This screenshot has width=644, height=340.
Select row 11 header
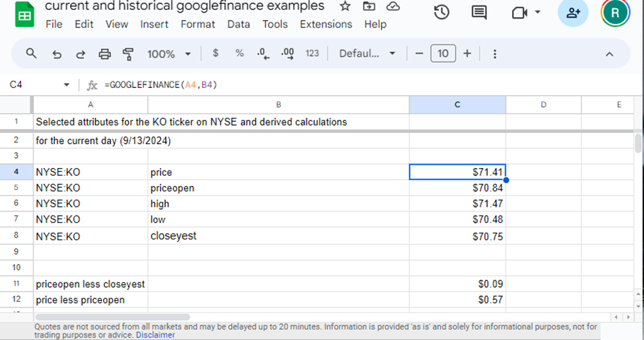coord(16,284)
